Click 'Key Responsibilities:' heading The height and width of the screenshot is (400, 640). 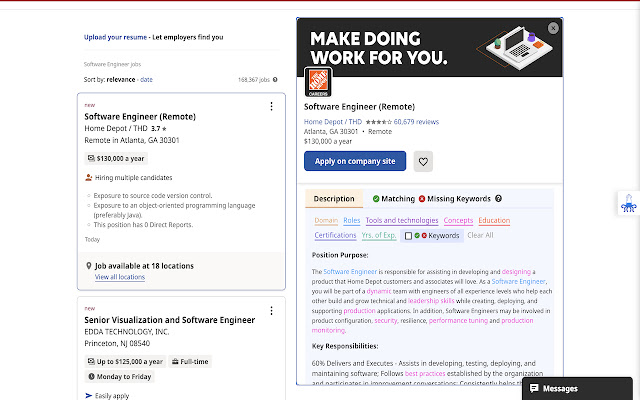(345, 346)
